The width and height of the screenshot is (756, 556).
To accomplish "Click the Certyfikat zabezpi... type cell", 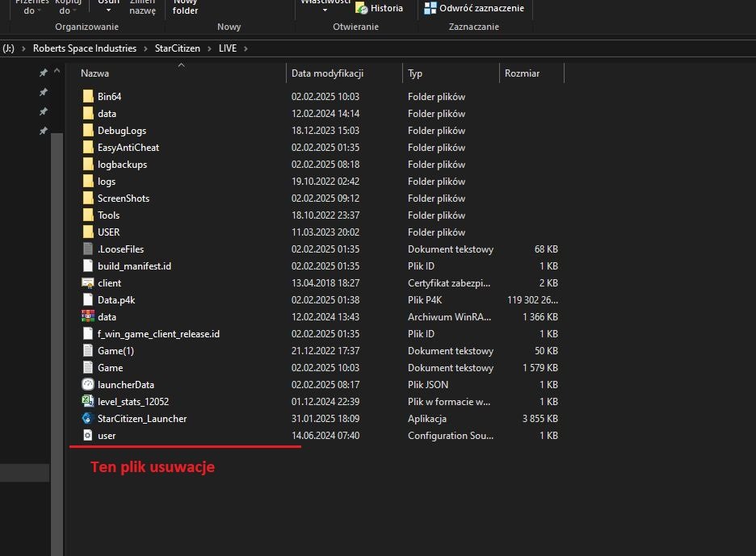I will point(449,282).
